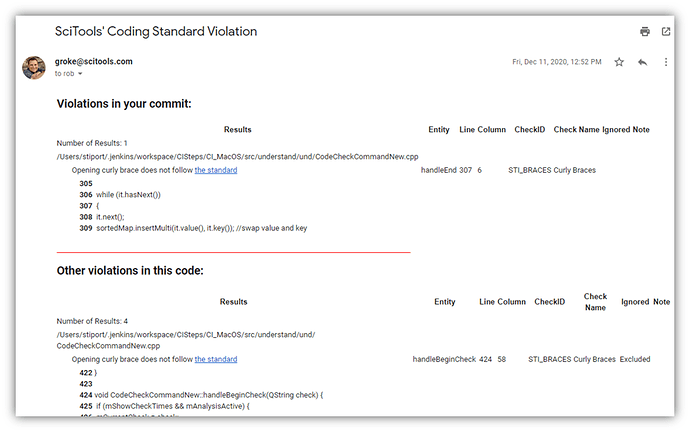Click the 'Violations in your commit:' heading

[124, 104]
